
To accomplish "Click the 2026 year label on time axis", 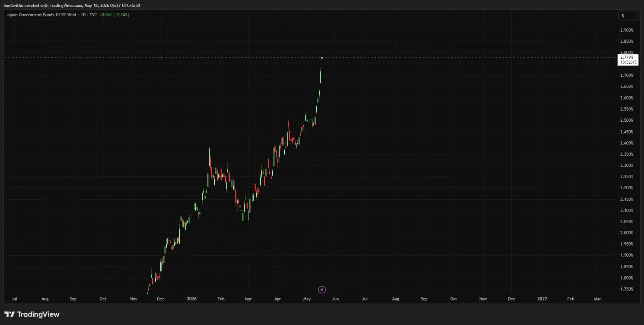I will tap(192, 299).
